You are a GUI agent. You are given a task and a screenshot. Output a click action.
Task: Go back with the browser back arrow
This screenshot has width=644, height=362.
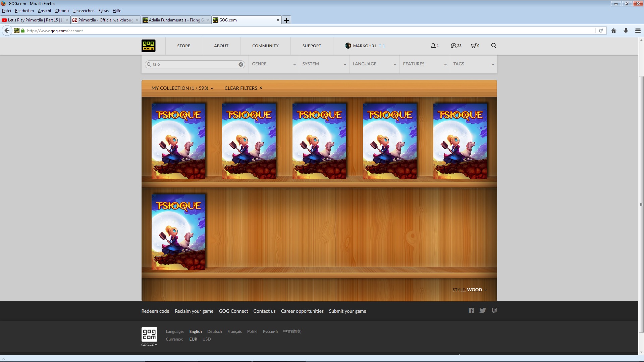tap(7, 31)
